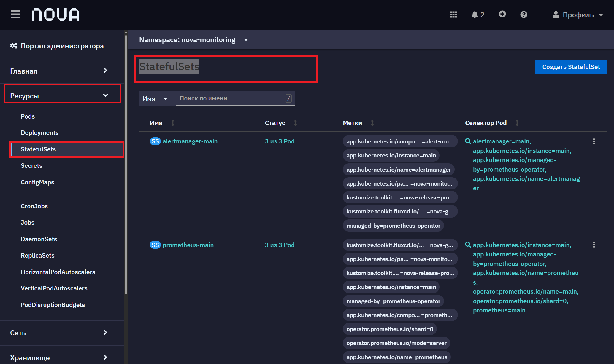The width and height of the screenshot is (614, 364).
Task: Click the slash shortcut hint in search
Action: click(x=288, y=98)
